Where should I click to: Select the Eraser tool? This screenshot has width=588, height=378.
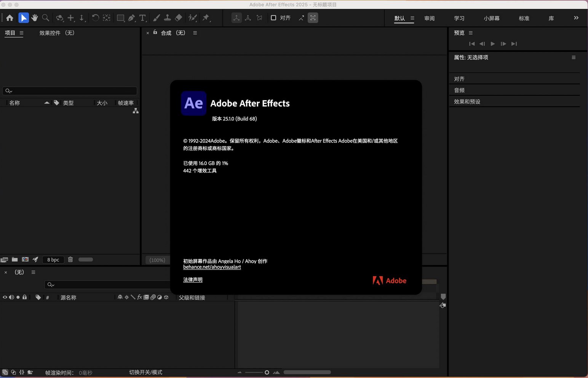click(178, 18)
